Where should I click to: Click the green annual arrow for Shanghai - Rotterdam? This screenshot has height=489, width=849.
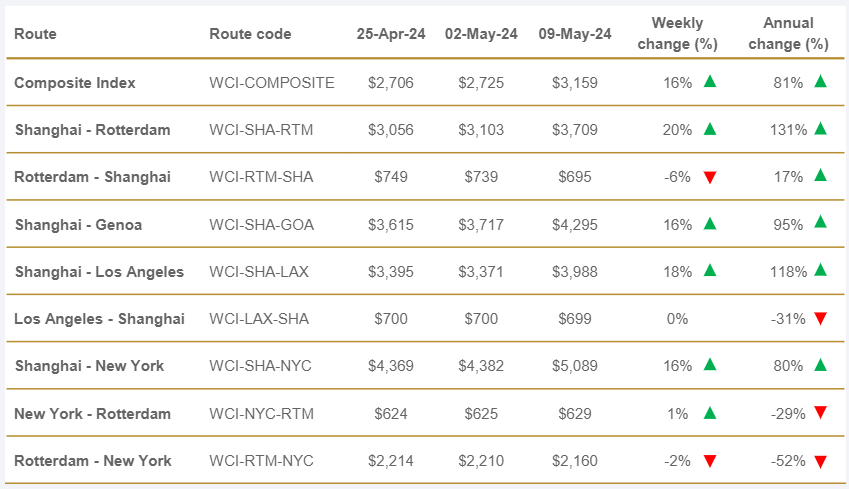click(820, 129)
